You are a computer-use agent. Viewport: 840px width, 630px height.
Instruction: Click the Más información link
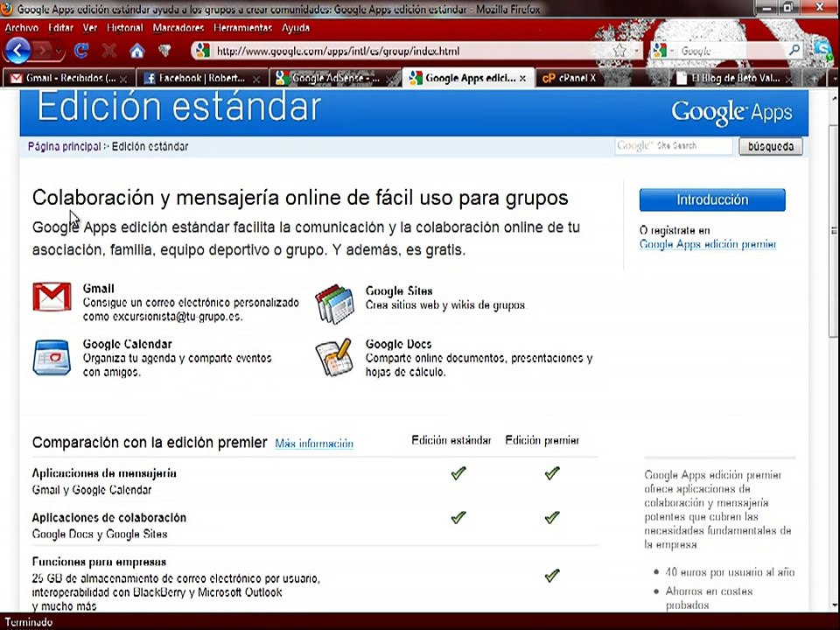click(314, 444)
